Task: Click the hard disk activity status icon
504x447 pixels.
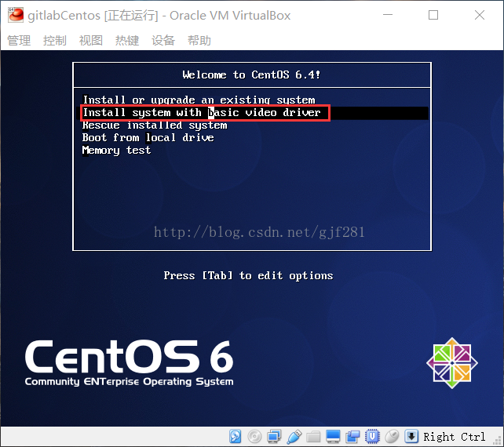Action: 236,437
